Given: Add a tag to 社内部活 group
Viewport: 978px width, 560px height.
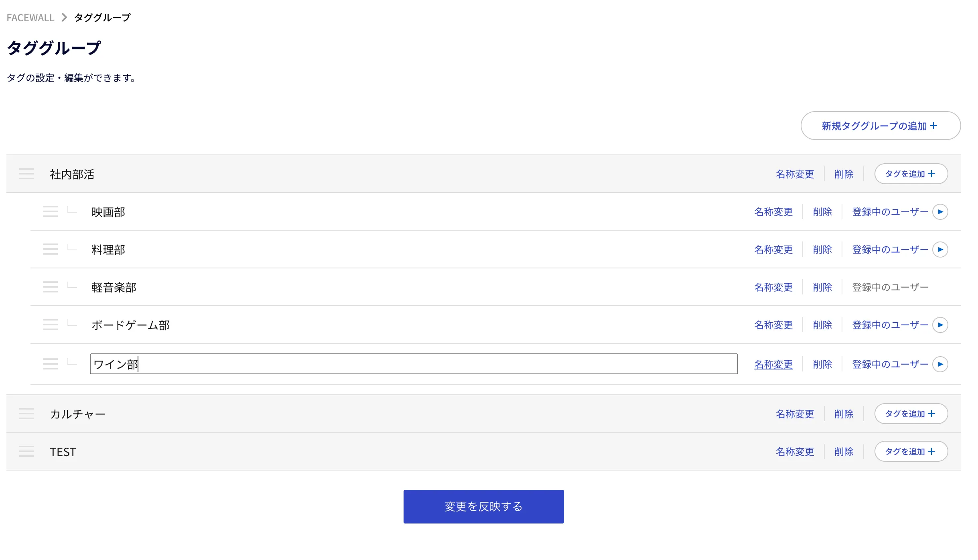Looking at the screenshot, I should pyautogui.click(x=911, y=174).
